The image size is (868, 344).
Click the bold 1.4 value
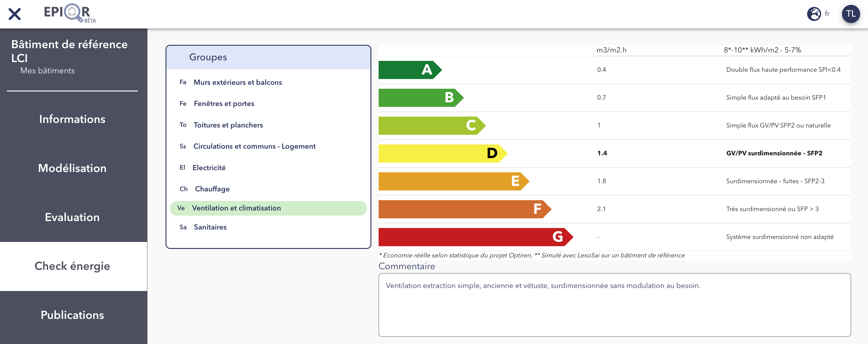(602, 154)
